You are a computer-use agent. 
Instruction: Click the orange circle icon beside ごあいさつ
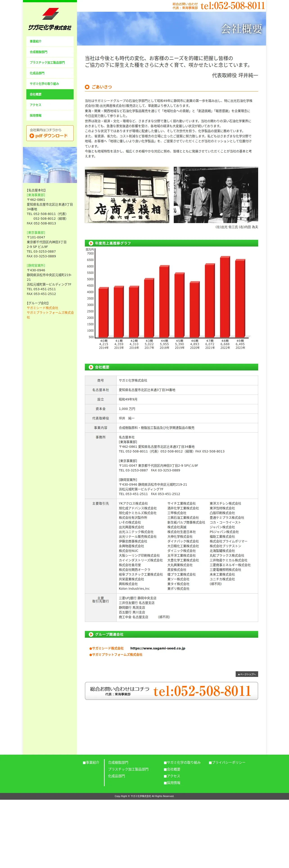[87, 87]
